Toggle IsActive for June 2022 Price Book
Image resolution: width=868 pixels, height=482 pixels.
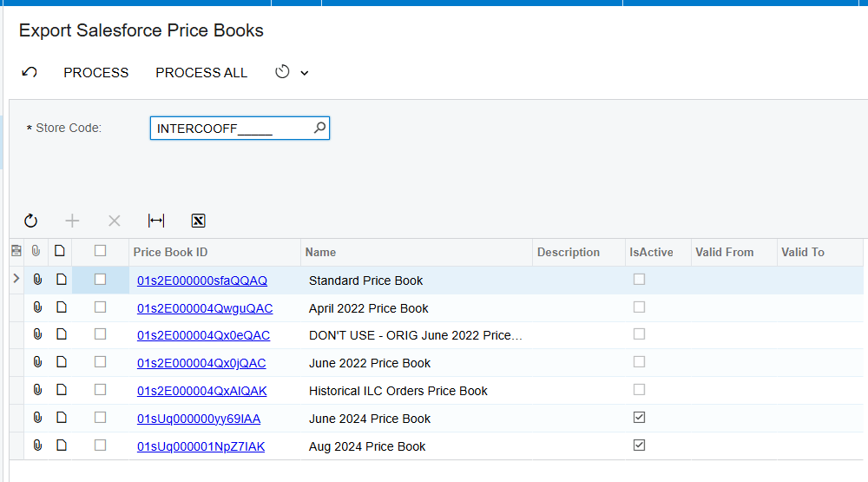point(640,362)
